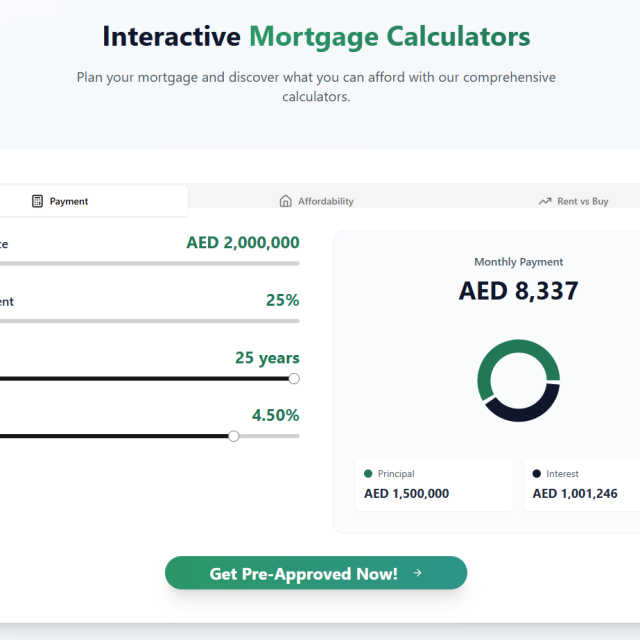
Task: Click the 25 years loan term slider handle
Action: click(294, 378)
